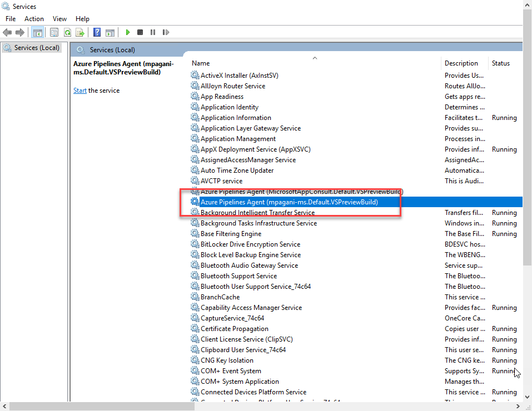The height and width of the screenshot is (411, 532).
Task: Toggle the Action Pane toolbar icon
Action: pos(110,32)
